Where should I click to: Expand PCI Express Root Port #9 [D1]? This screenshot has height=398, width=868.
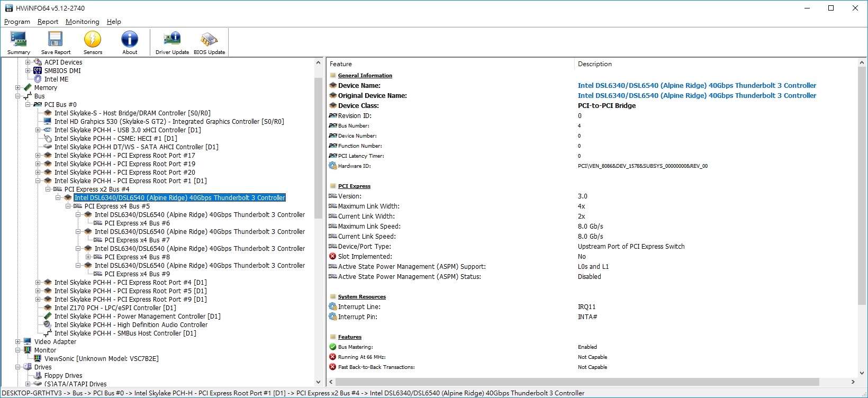click(38, 299)
